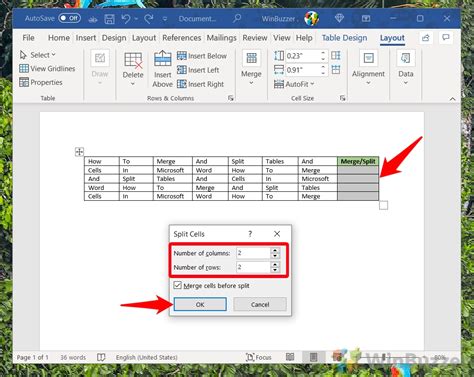Toggle Merge cells before split checkbox
The width and height of the screenshot is (474, 377).
pos(178,285)
